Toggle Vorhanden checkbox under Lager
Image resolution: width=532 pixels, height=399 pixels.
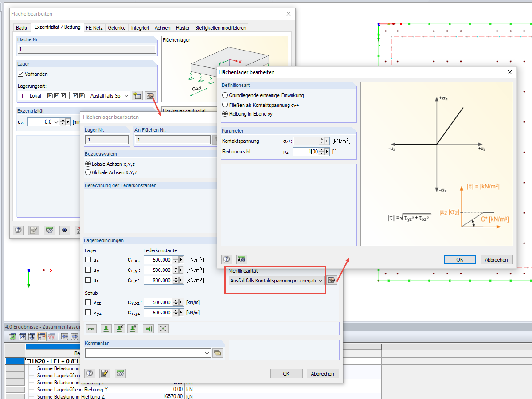click(x=20, y=74)
